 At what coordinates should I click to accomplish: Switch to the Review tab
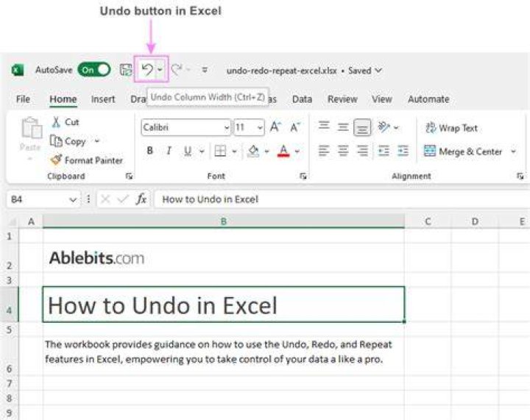pos(342,99)
